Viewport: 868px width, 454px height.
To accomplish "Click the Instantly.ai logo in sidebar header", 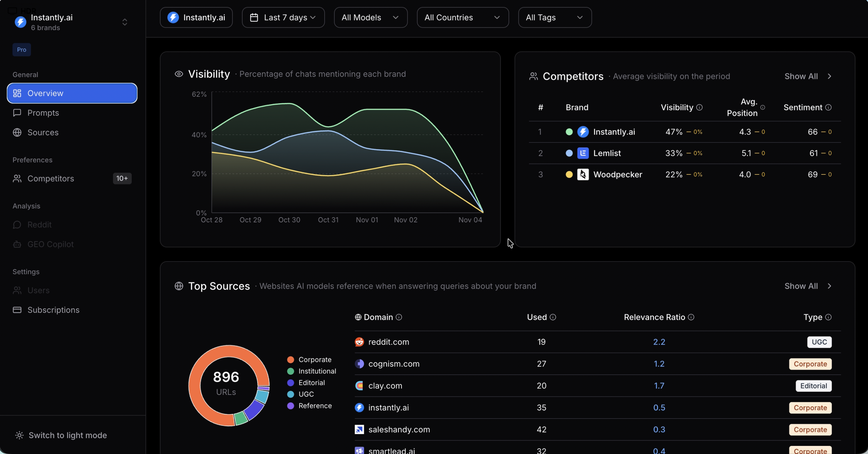I will tap(21, 22).
